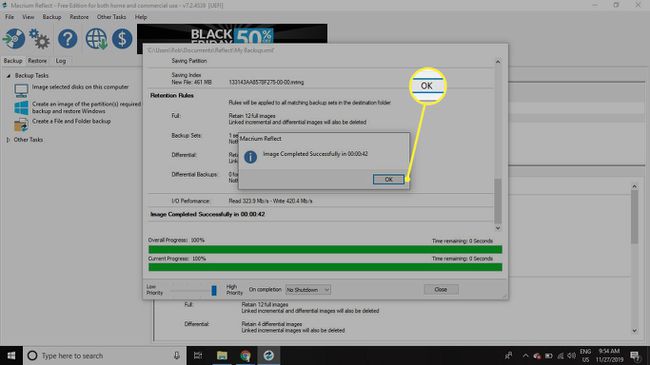Image resolution: width=650 pixels, height=365 pixels.
Task: Open the Help question mark icon
Action: 68,39
